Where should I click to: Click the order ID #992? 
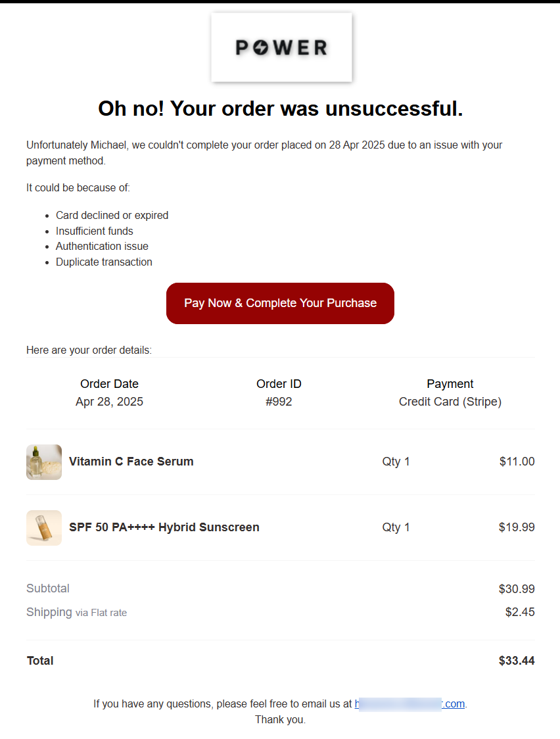pos(279,402)
